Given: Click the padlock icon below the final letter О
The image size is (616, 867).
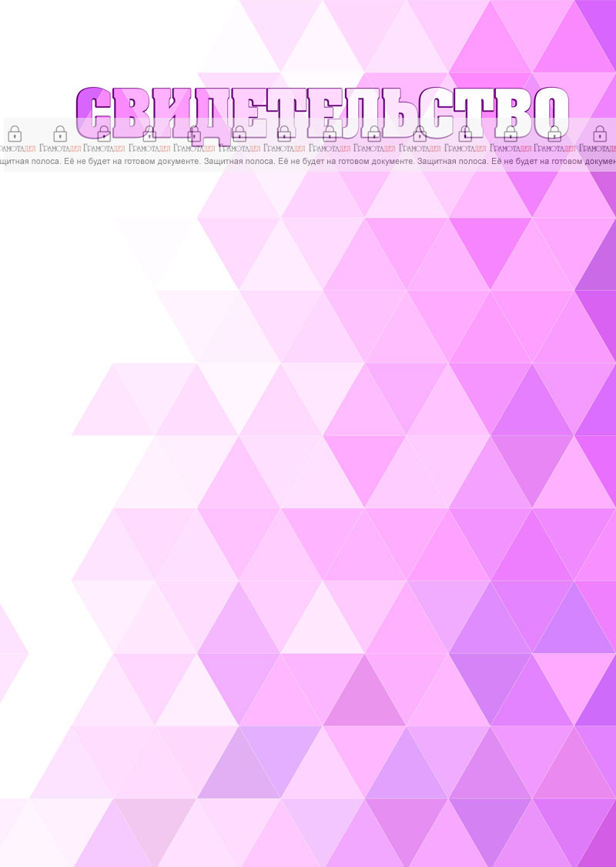Looking at the screenshot, I should [554, 133].
